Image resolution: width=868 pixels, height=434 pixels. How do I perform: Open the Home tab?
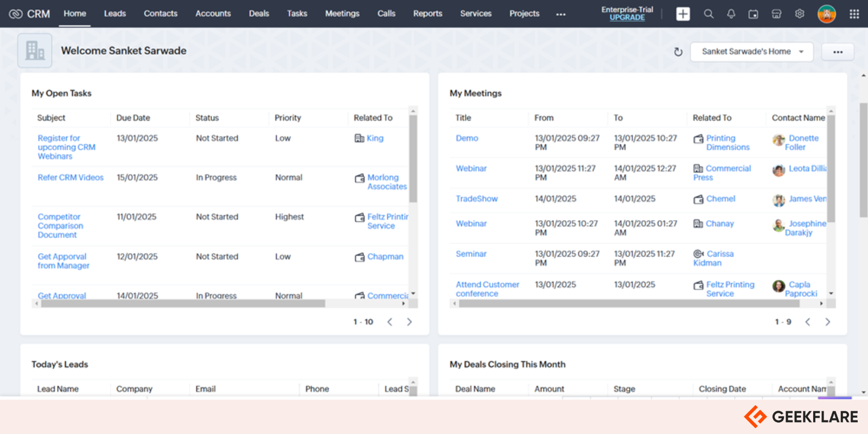click(75, 14)
